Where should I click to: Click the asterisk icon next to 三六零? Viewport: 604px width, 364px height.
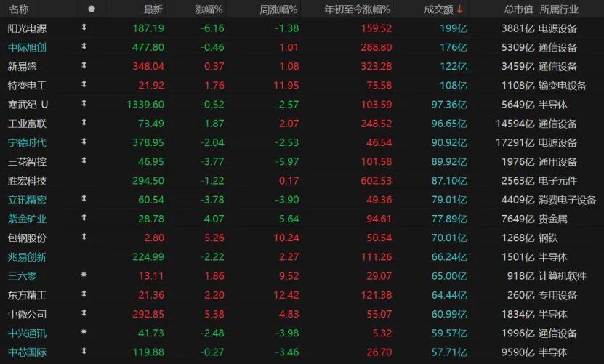click(84, 275)
